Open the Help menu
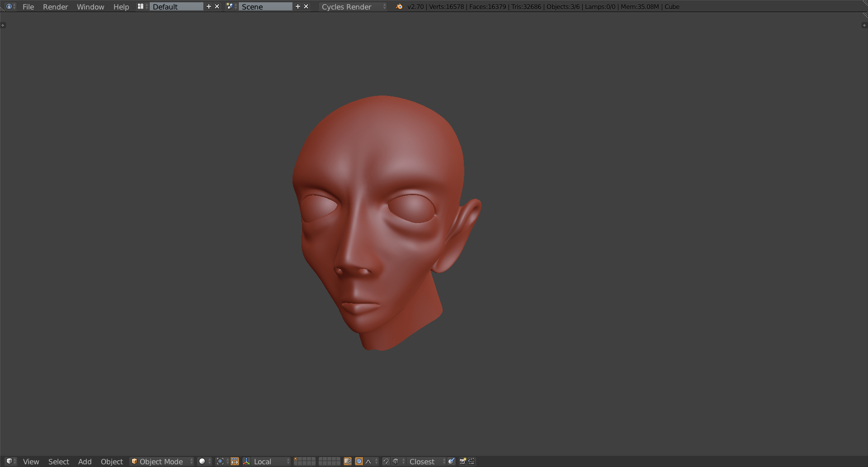 [x=121, y=7]
